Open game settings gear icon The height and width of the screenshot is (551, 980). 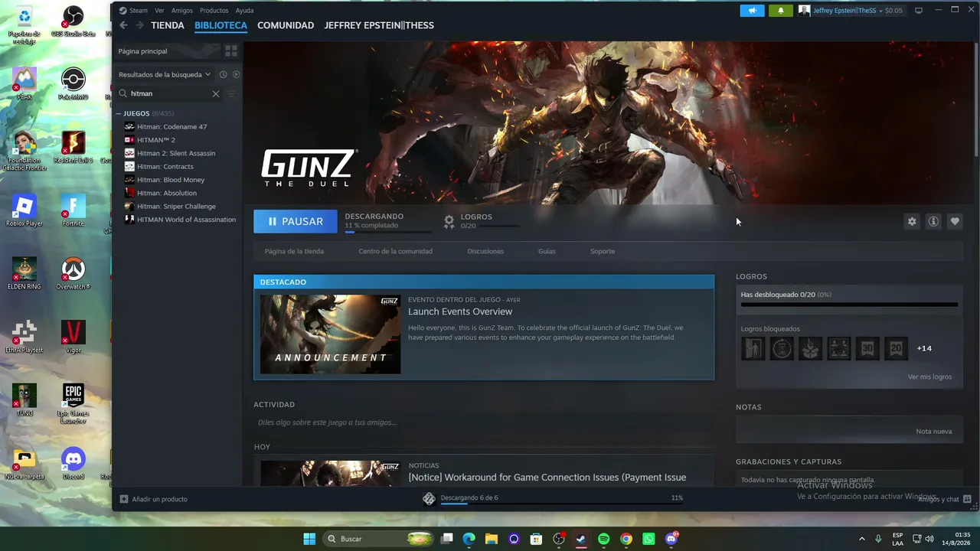click(912, 221)
